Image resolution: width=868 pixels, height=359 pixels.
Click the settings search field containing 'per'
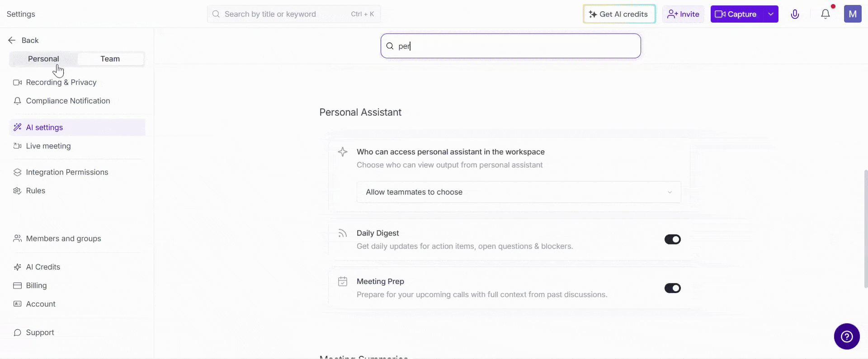[x=510, y=46]
